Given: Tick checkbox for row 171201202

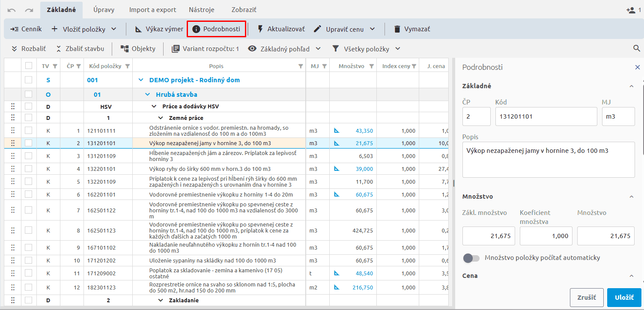Looking at the screenshot, I should [29, 260].
